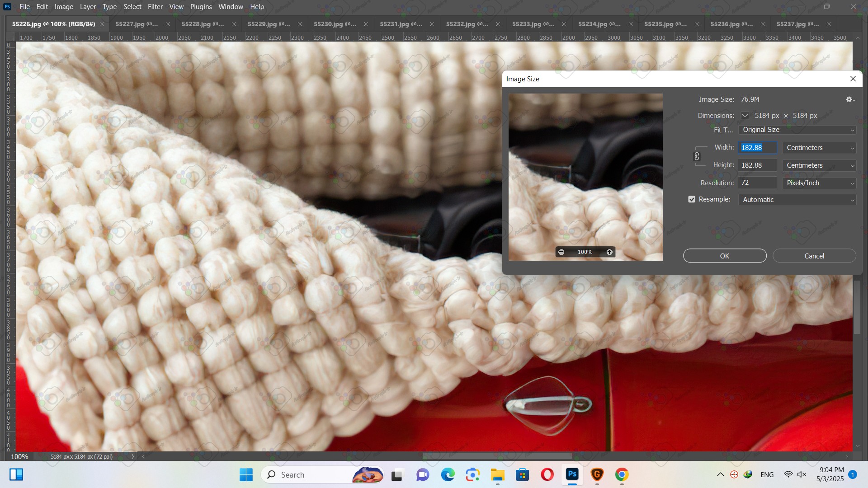The width and height of the screenshot is (868, 488).
Task: Click the antivirus shield tray icon
Action: tap(734, 474)
